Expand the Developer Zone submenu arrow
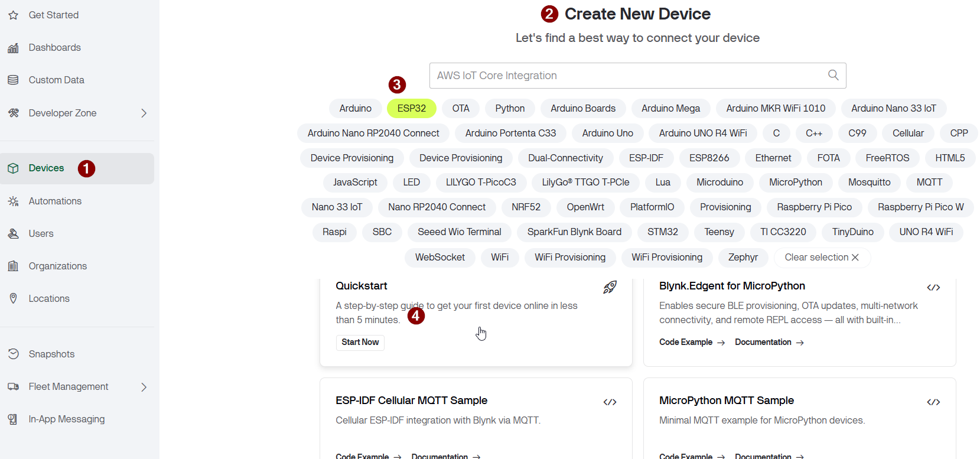 point(144,113)
